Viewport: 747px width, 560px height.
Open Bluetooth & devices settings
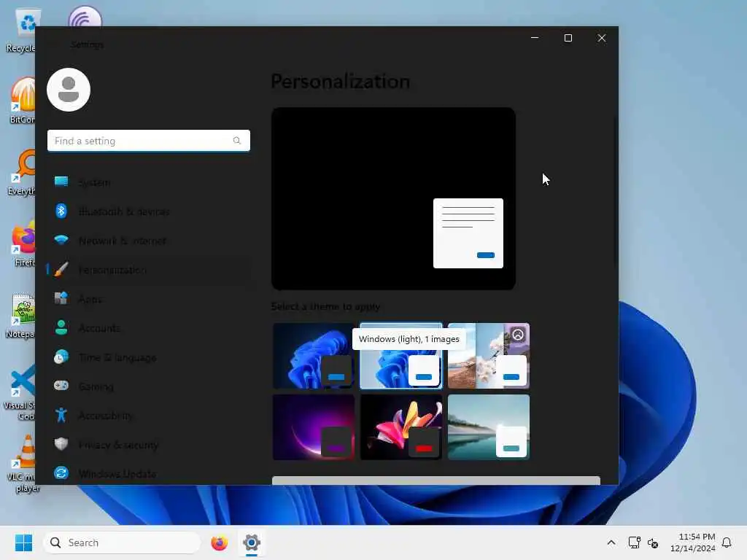pyautogui.click(x=149, y=211)
